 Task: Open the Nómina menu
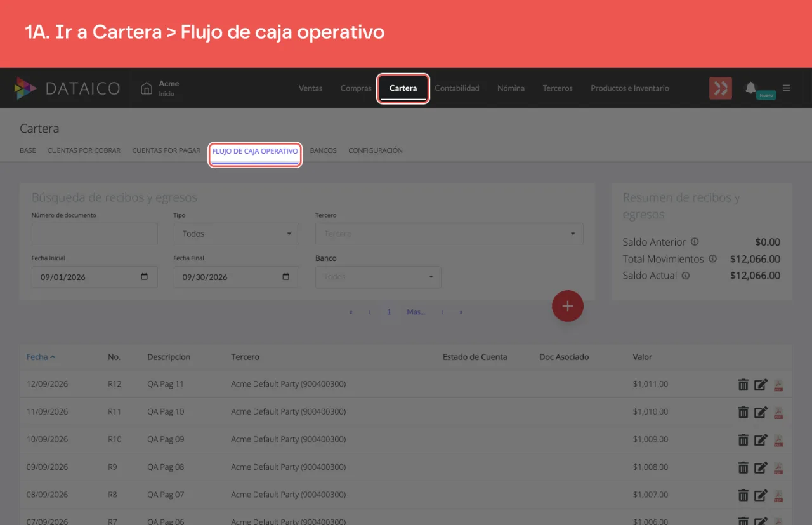click(511, 88)
